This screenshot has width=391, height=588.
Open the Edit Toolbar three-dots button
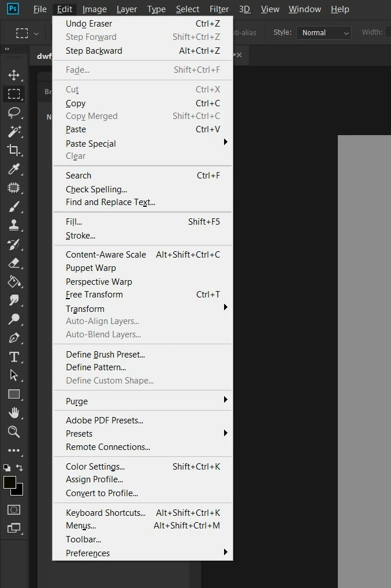coord(14,451)
